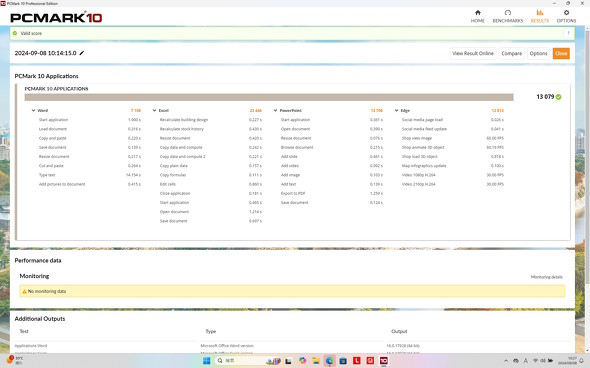Open the more menu on Valid score bar
Screen dimensions: 590x368
click(x=568, y=33)
